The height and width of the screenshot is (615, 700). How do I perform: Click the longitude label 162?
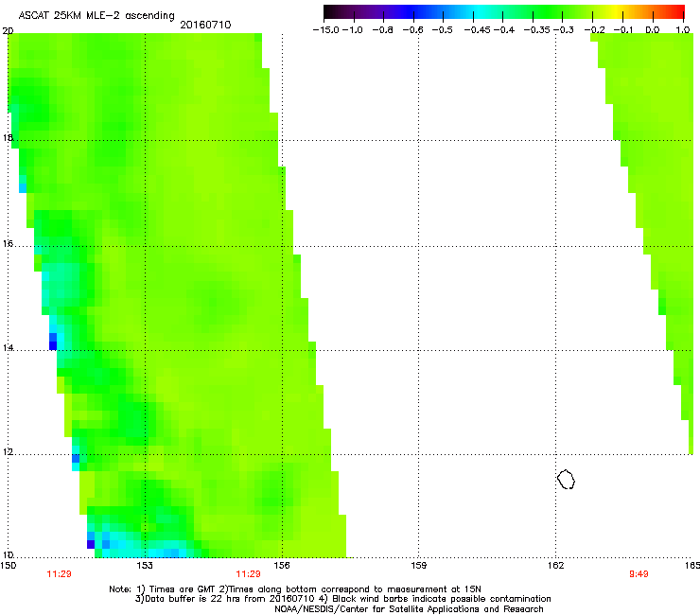point(556,566)
